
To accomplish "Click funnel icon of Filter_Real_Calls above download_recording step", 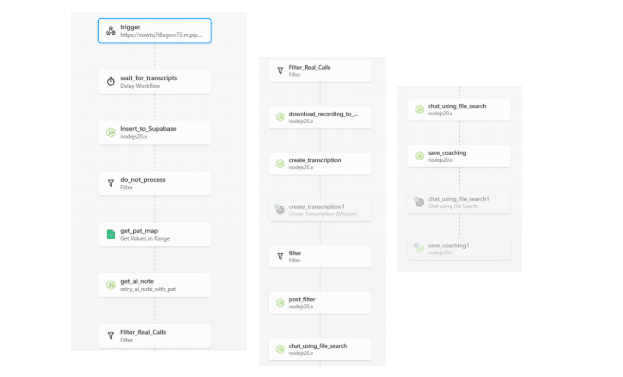I will (x=280, y=71).
